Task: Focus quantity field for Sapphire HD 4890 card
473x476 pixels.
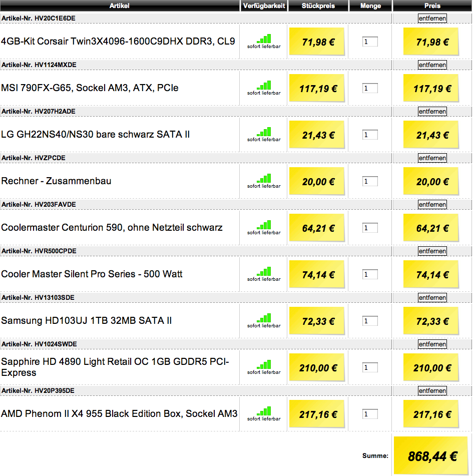Action: (x=370, y=367)
